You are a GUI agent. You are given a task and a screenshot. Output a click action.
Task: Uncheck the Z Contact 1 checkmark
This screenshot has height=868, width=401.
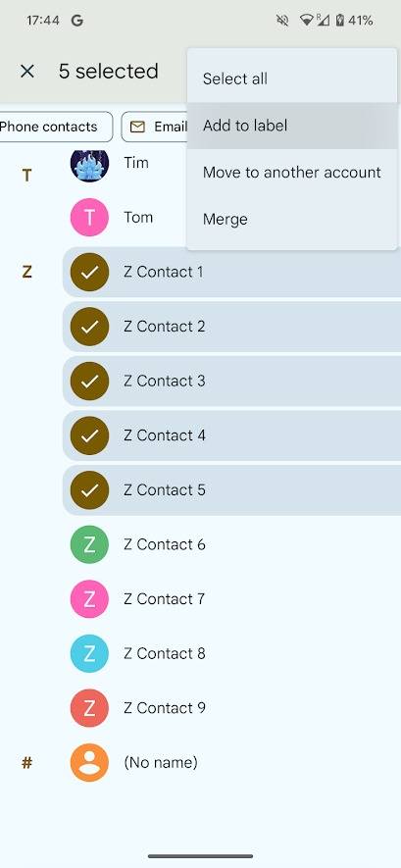pos(89,272)
